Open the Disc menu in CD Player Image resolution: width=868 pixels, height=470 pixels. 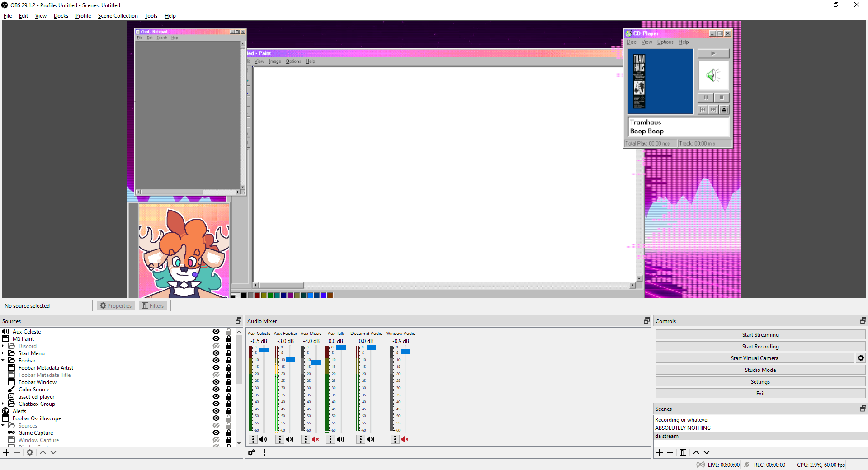click(x=632, y=42)
